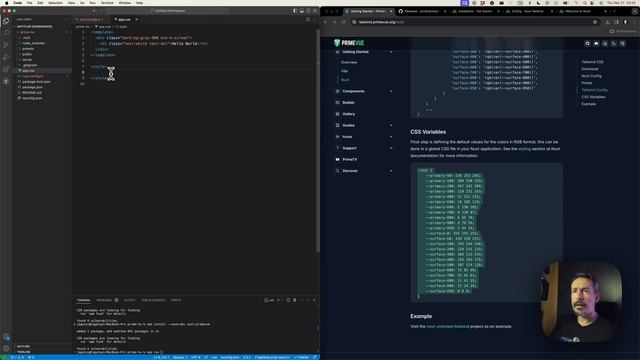The height and width of the screenshot is (360, 640).
Task: Open README.md in the Explorer
Action: [32, 93]
